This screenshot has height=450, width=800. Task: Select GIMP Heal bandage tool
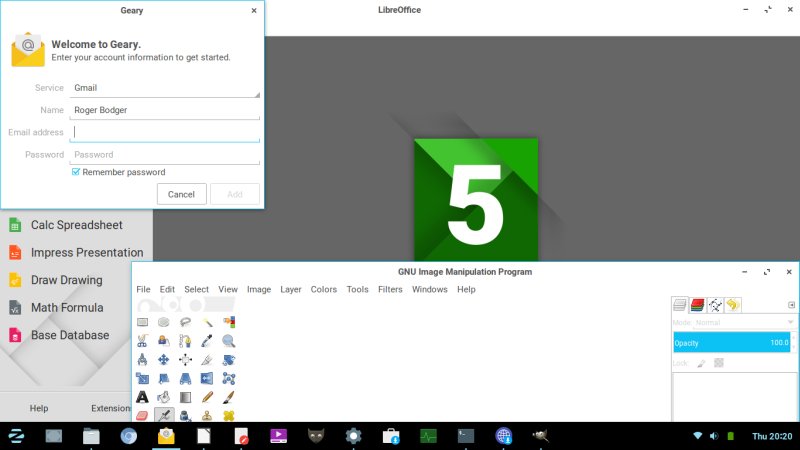pyautogui.click(x=229, y=415)
